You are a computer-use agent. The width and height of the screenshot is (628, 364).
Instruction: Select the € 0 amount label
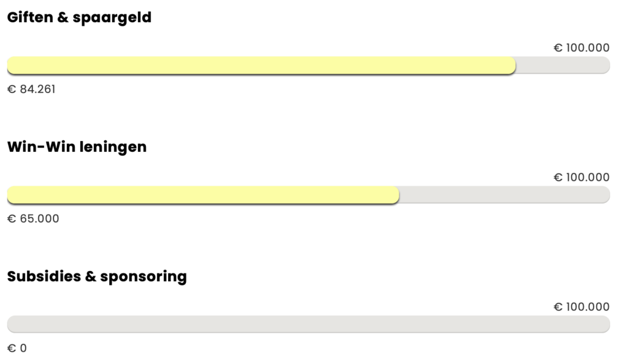click(x=17, y=349)
